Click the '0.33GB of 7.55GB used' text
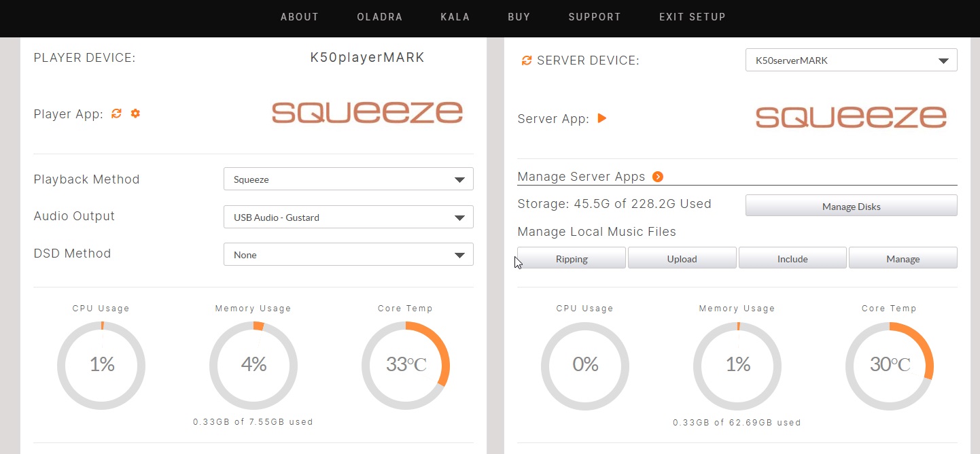 point(253,422)
